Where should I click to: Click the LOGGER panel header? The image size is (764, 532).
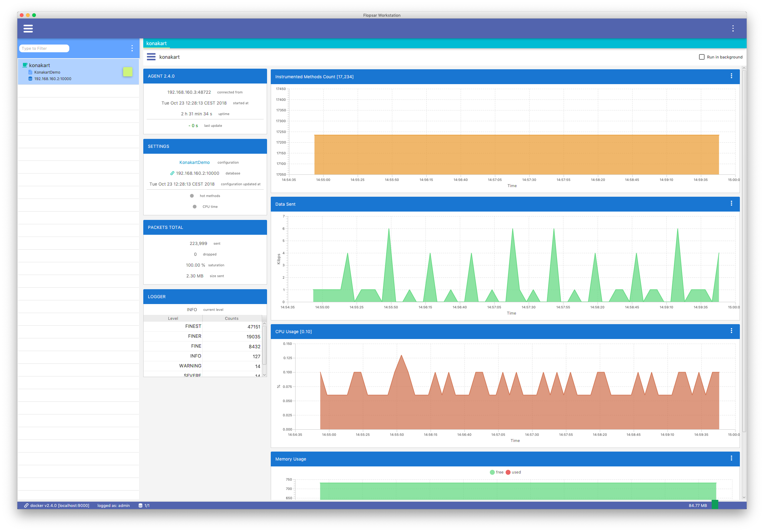pyautogui.click(x=205, y=296)
